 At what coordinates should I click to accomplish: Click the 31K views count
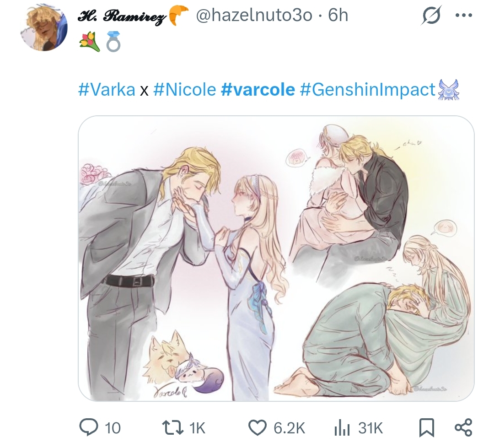[370, 428]
